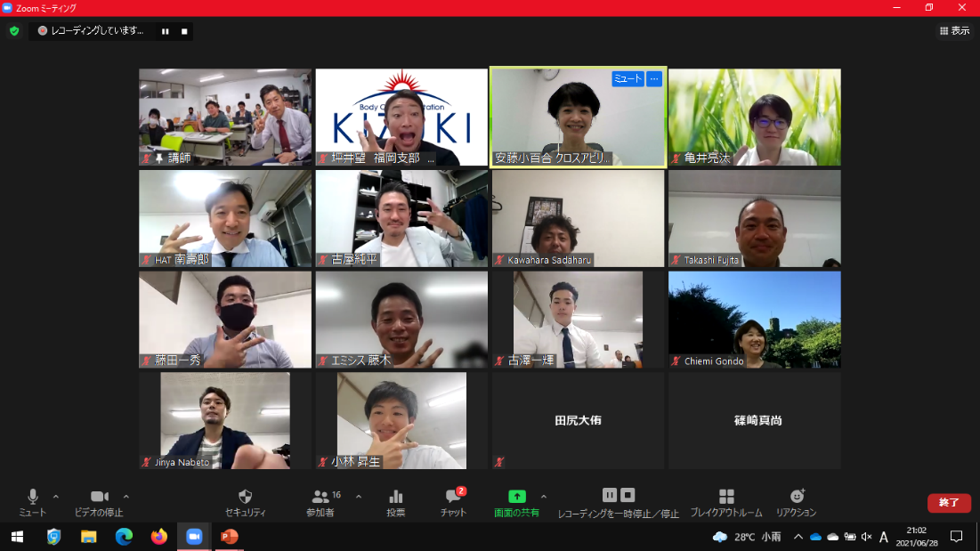Stop video using the camera button
This screenshot has width=980, height=551.
[x=100, y=497]
